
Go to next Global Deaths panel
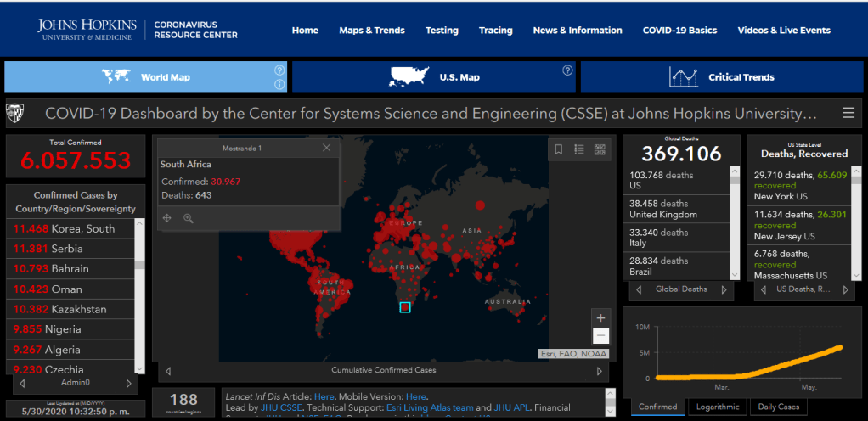pyautogui.click(x=724, y=289)
